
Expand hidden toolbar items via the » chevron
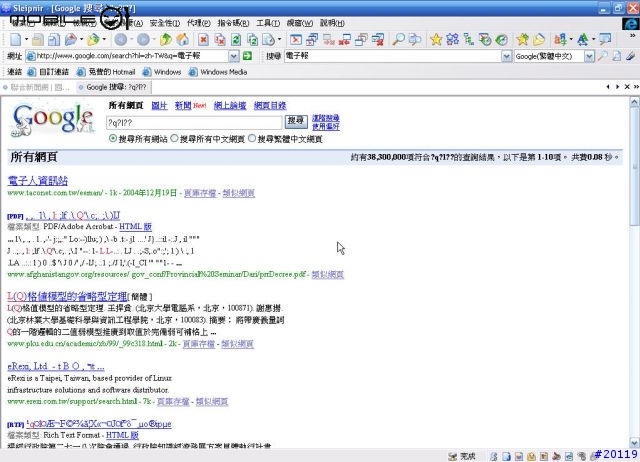[633, 36]
